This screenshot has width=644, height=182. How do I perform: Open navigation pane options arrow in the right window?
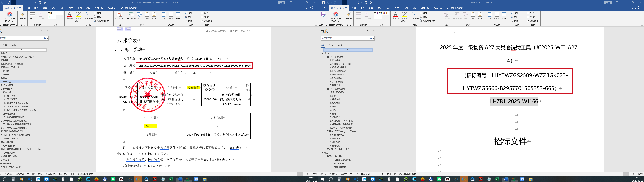367,31
